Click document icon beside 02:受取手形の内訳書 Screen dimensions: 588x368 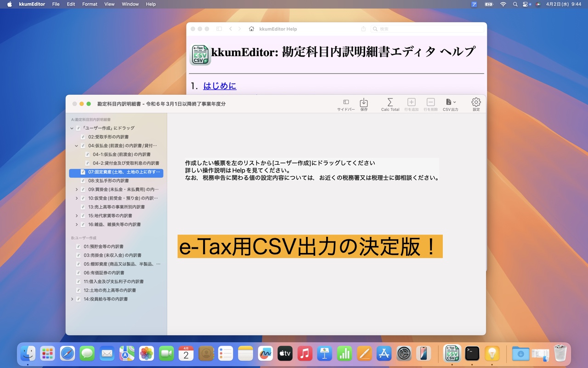coord(83,137)
